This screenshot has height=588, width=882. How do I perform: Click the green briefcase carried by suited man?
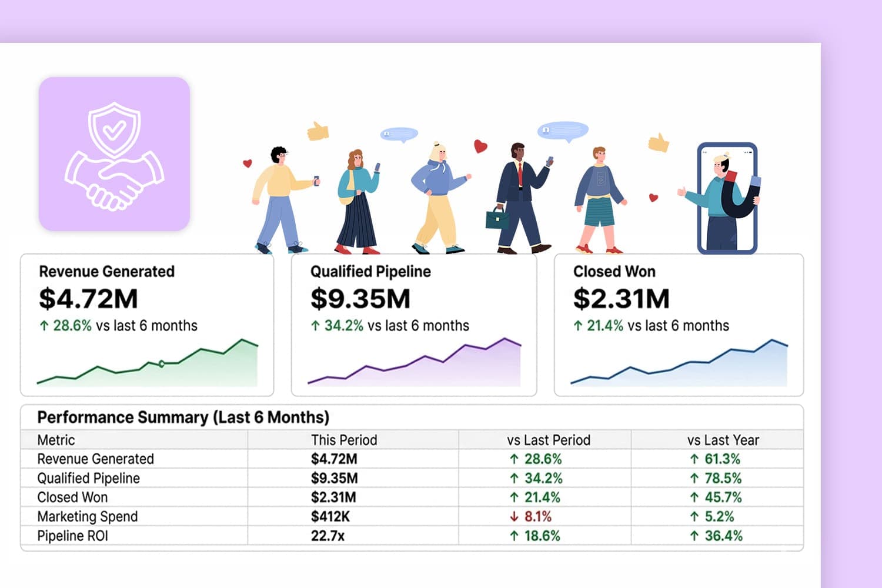497,219
